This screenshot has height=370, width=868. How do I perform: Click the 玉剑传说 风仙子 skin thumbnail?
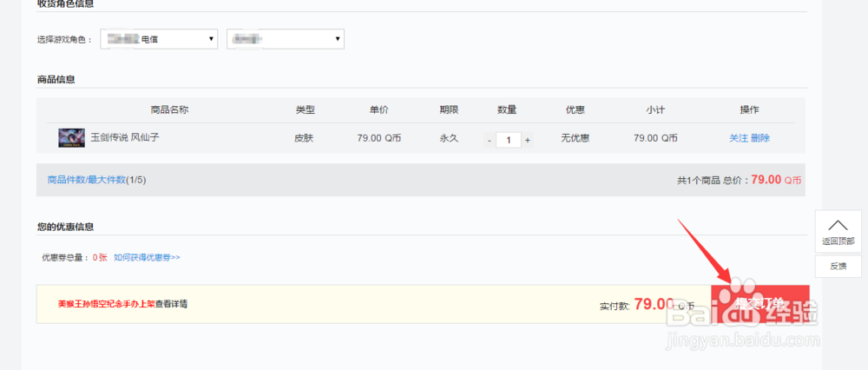coord(71,138)
